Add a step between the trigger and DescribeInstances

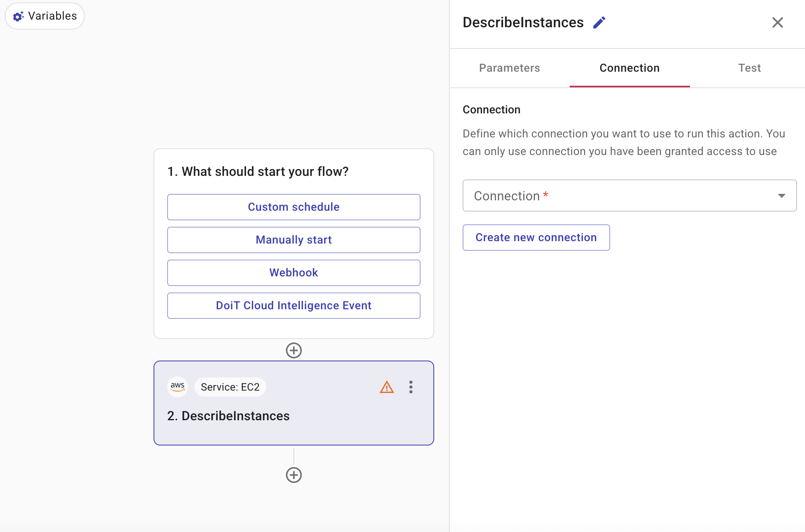[x=294, y=350]
